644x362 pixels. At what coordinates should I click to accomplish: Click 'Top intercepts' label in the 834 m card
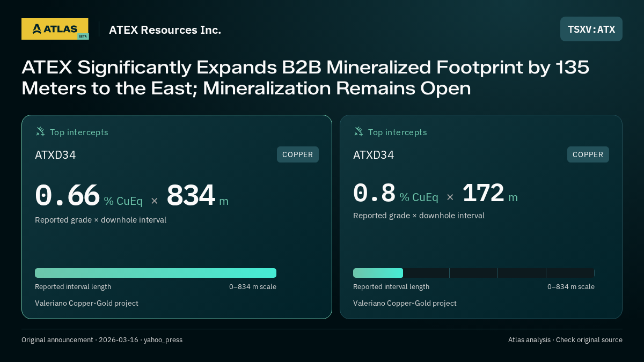tap(79, 132)
